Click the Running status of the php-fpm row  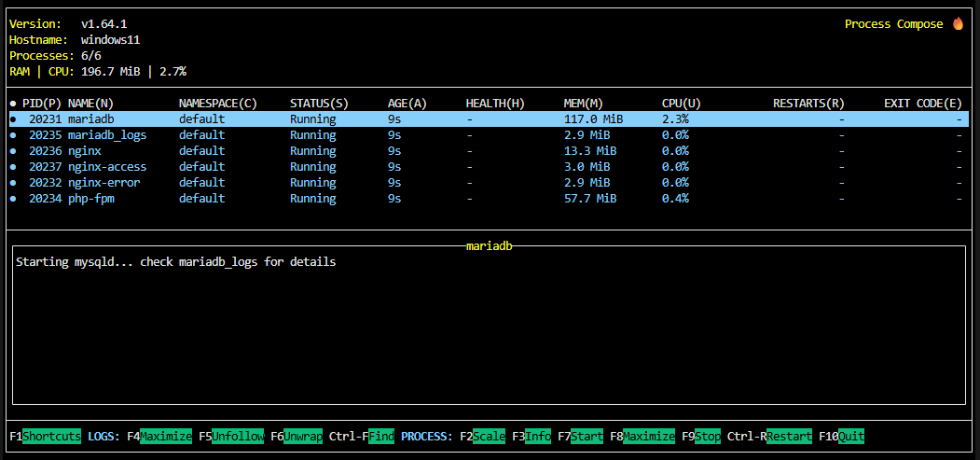coord(312,199)
